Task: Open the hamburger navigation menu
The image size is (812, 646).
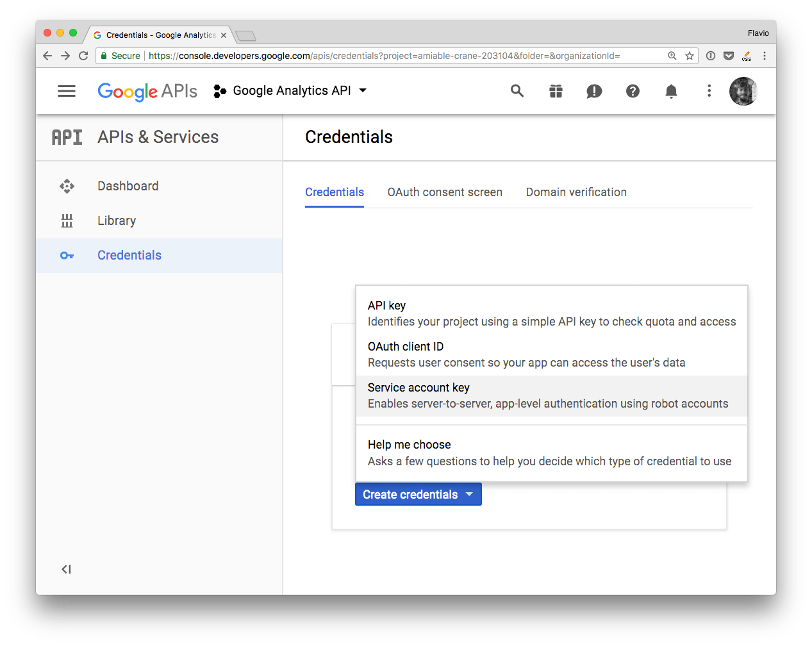Action: pos(67,91)
